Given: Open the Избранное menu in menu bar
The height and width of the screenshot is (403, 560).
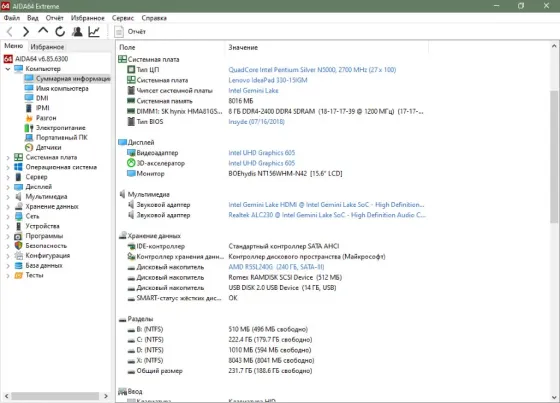Looking at the screenshot, I should [x=88, y=18].
